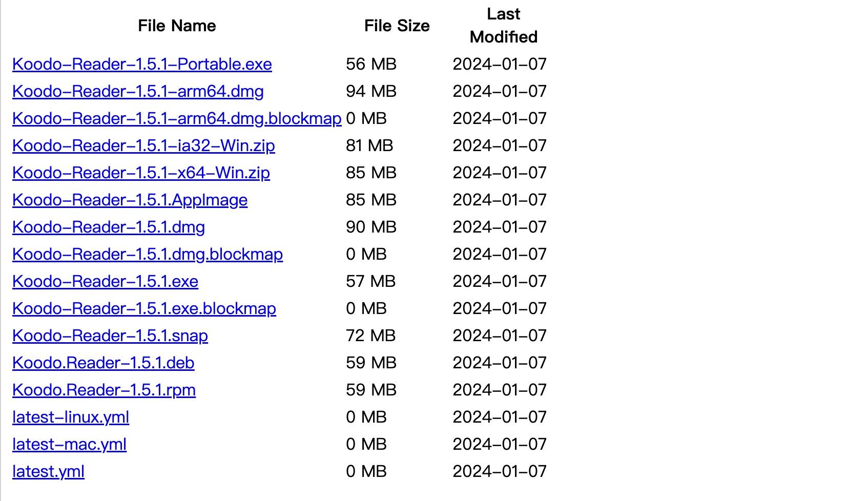Click the 94 MB size cell
The image size is (868, 501).
[x=371, y=91]
